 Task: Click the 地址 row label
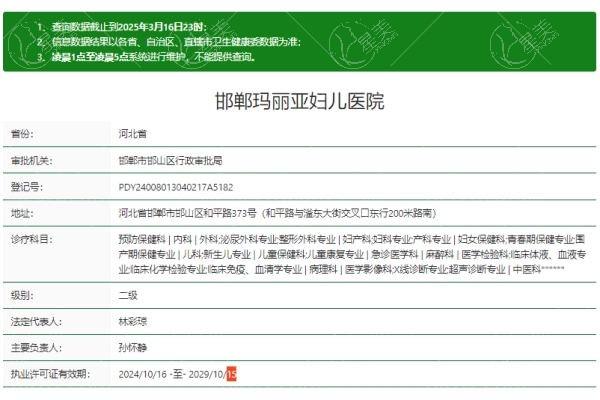pos(22,213)
